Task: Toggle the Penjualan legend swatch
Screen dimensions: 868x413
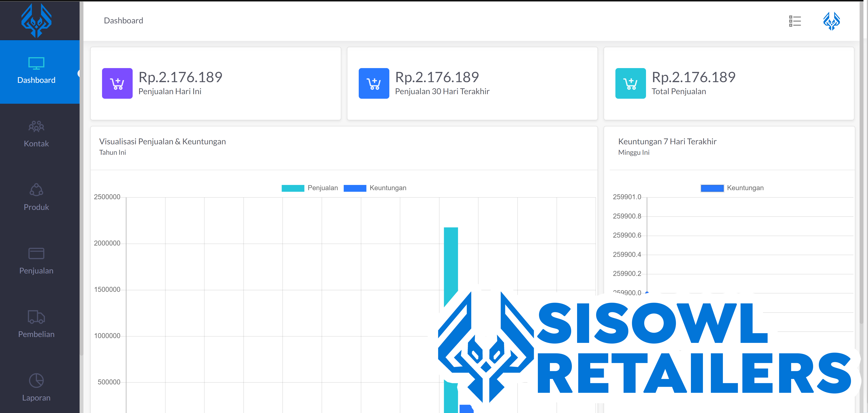Action: pyautogui.click(x=293, y=188)
